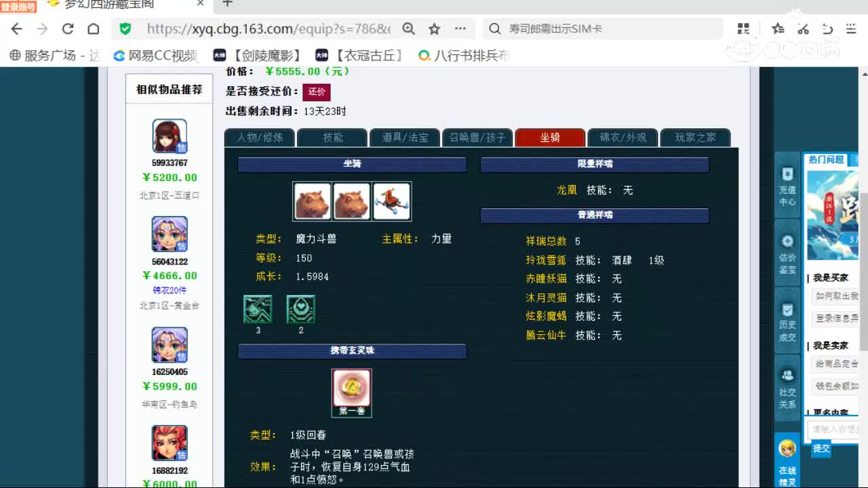
Task: Open 历史成交 in right sidebar
Action: pyautogui.click(x=787, y=323)
